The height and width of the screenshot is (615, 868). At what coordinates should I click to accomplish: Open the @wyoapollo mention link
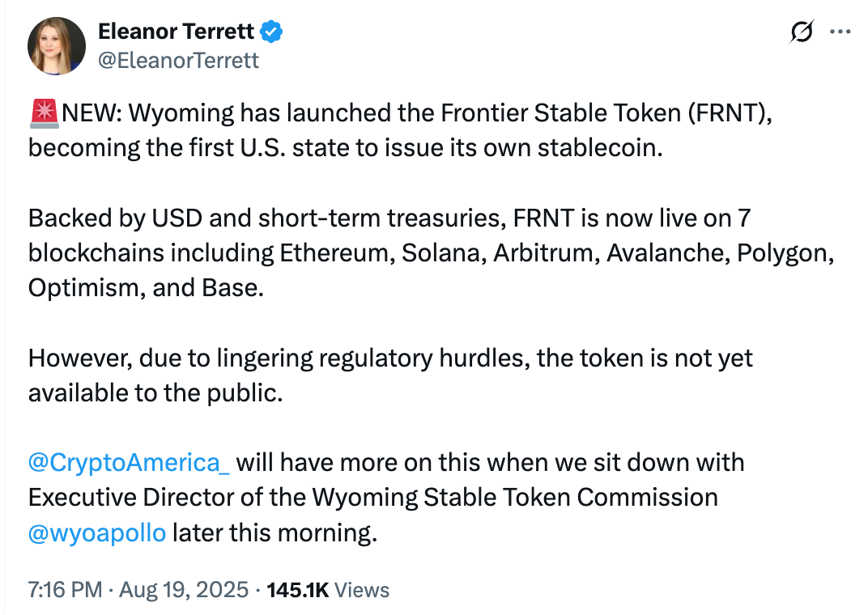[x=97, y=533]
